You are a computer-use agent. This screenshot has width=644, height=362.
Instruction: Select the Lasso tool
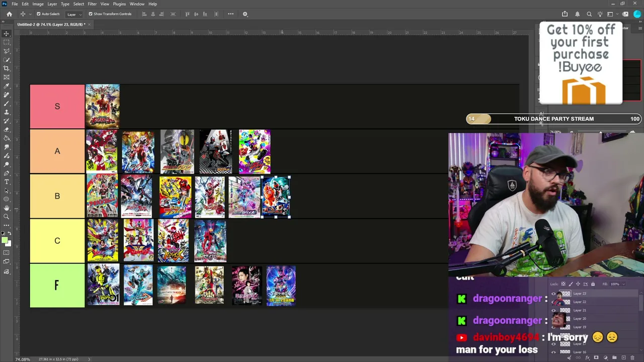click(x=7, y=51)
